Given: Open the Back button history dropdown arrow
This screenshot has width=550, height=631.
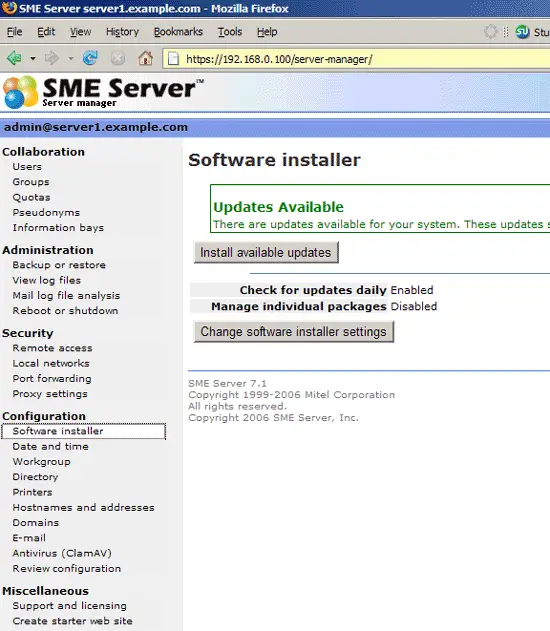Looking at the screenshot, I should tap(33, 59).
